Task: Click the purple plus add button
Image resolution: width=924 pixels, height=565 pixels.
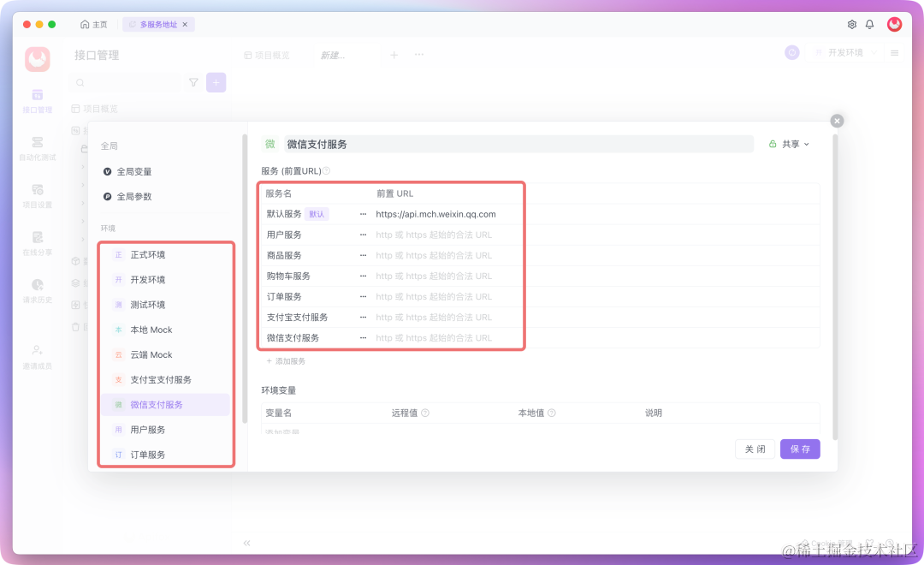Action: [216, 82]
